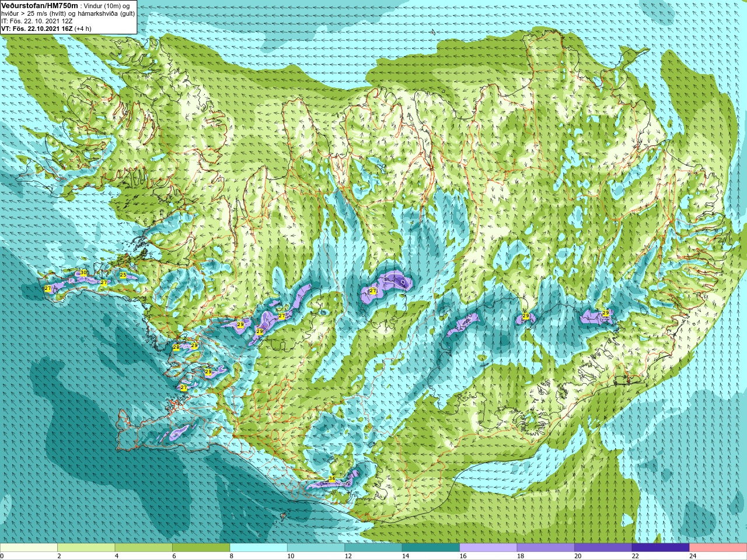Select the dark teal 14–16 m/s legend swatch
747x560 pixels.
[431, 548]
